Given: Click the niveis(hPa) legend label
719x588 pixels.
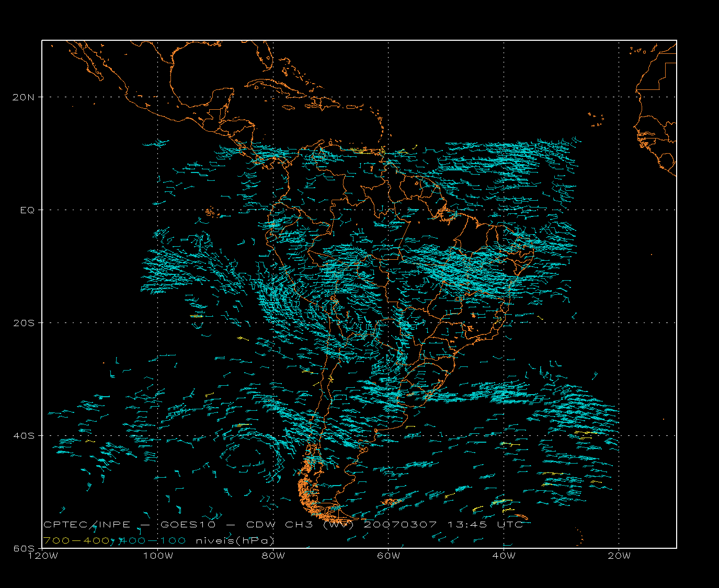Looking at the screenshot, I should click(235, 540).
